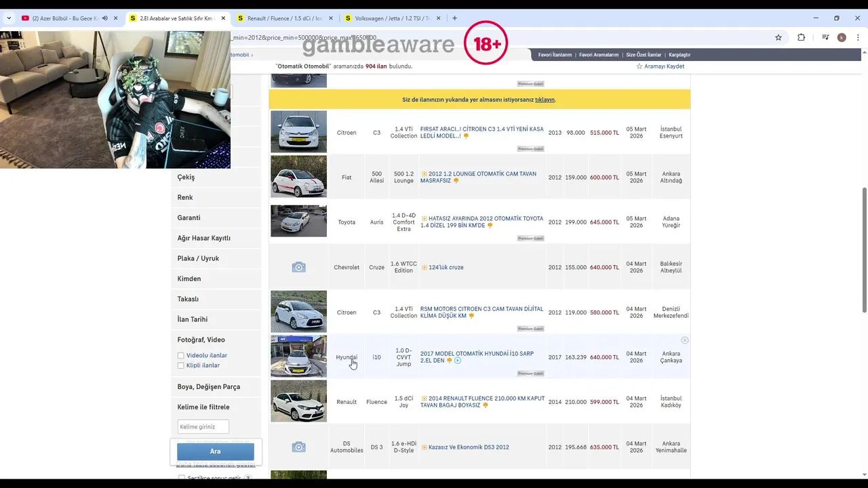Open the 'RSM MOTORS CİTROEN C3' listing title
This screenshot has height=488, width=868.
(x=481, y=312)
